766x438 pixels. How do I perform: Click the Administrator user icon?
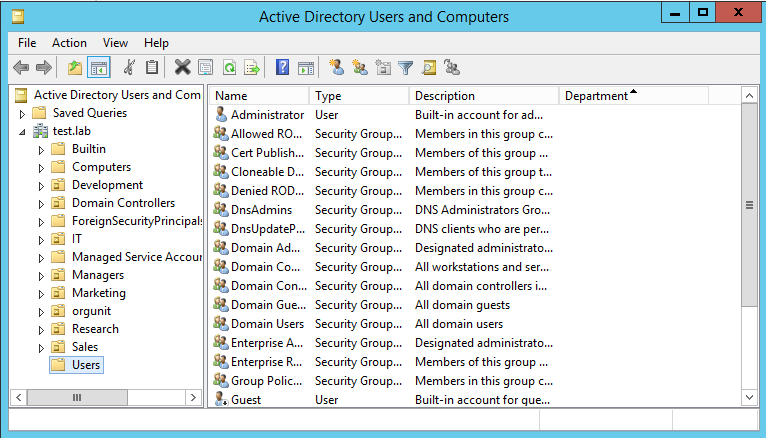click(221, 114)
